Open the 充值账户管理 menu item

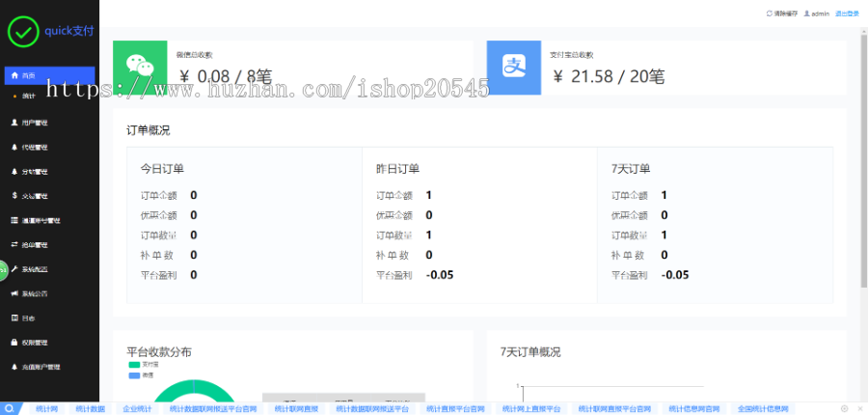(x=41, y=367)
